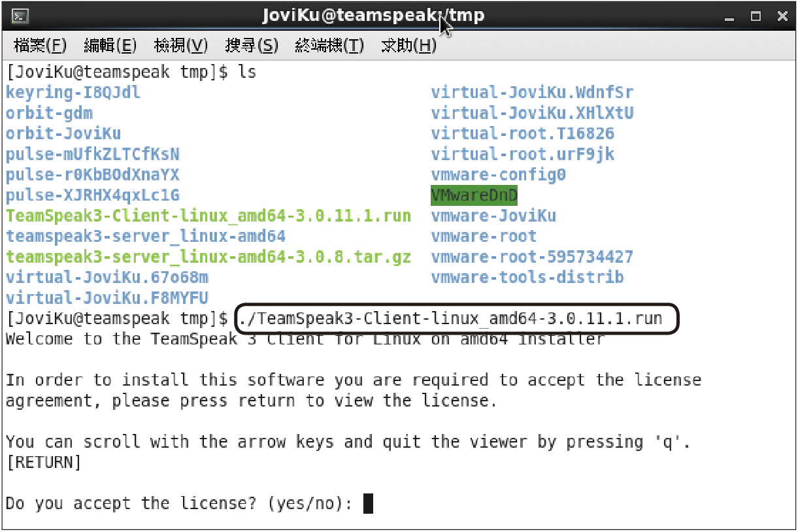
Task: Click virtual-JoviKu.WdnfSr entry
Action: click(533, 93)
